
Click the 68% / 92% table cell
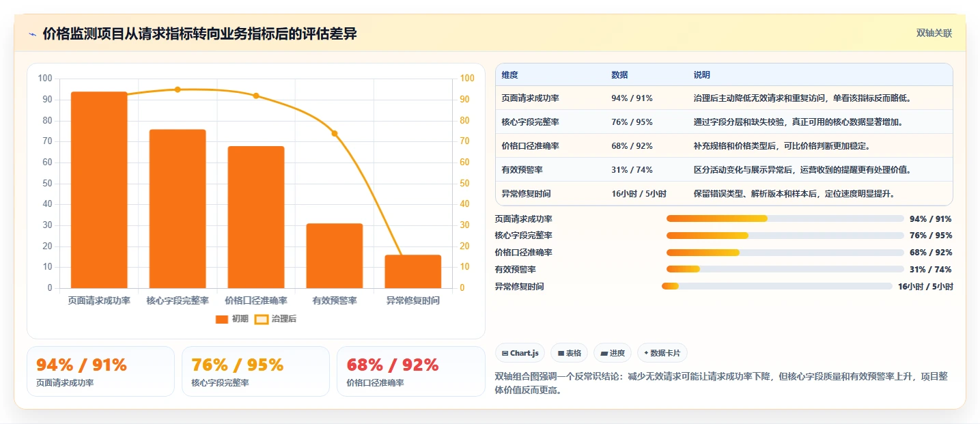coord(632,146)
